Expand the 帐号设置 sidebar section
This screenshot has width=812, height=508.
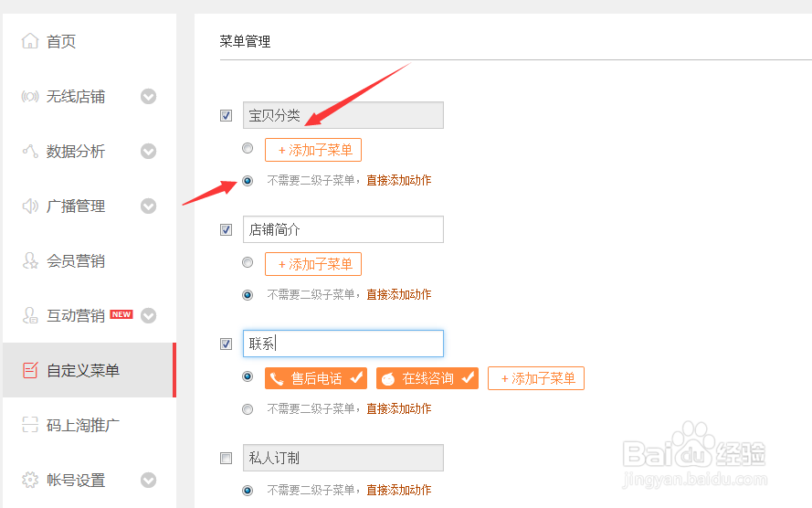(148, 480)
